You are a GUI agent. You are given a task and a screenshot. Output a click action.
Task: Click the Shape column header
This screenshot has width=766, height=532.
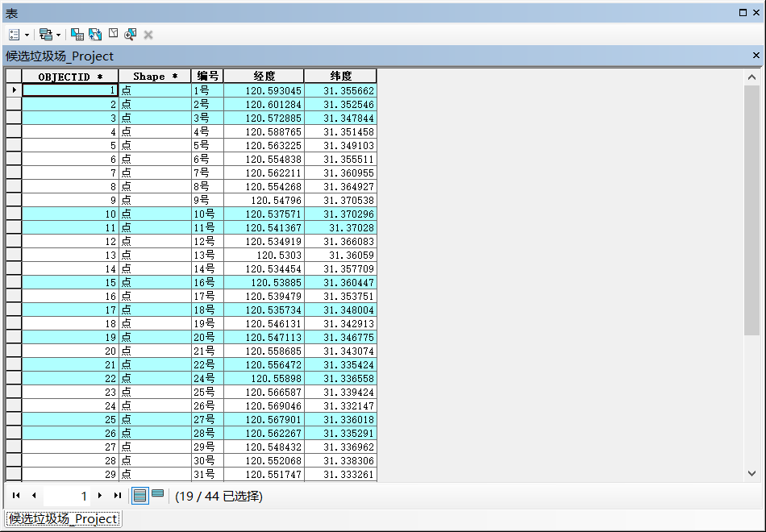coord(155,77)
